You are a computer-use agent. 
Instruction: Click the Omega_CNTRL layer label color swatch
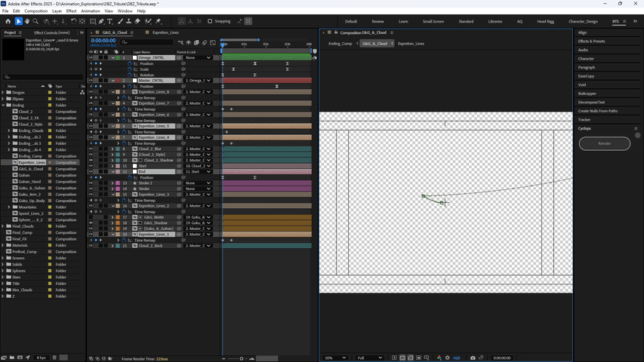pyautogui.click(x=118, y=58)
